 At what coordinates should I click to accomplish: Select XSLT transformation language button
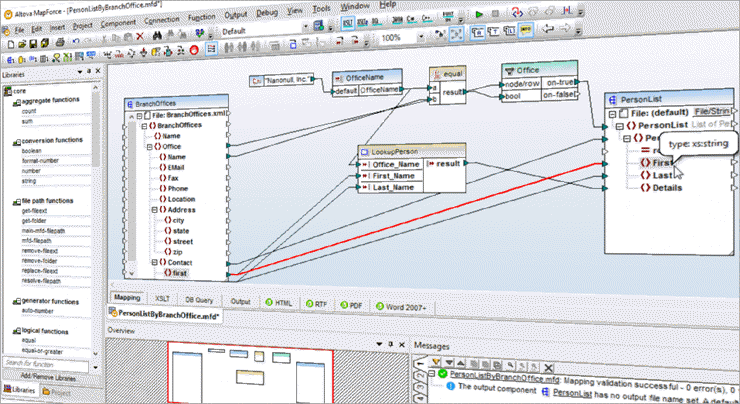coord(348,23)
